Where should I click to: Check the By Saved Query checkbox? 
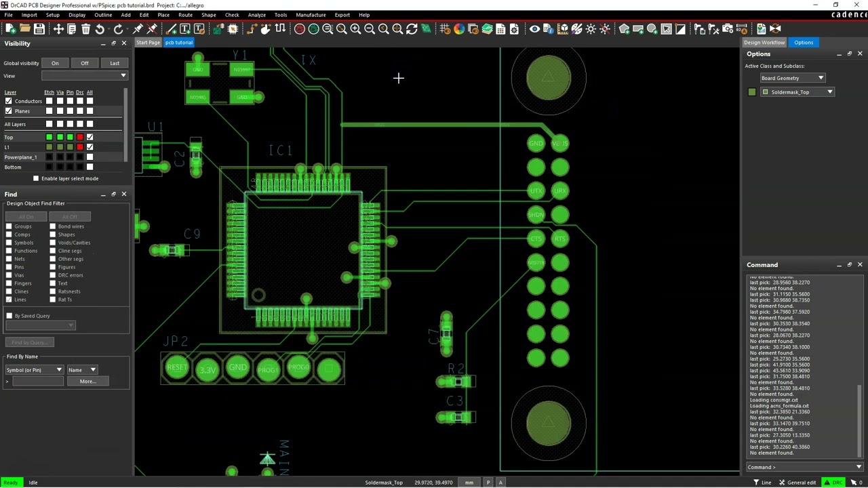[x=9, y=316]
